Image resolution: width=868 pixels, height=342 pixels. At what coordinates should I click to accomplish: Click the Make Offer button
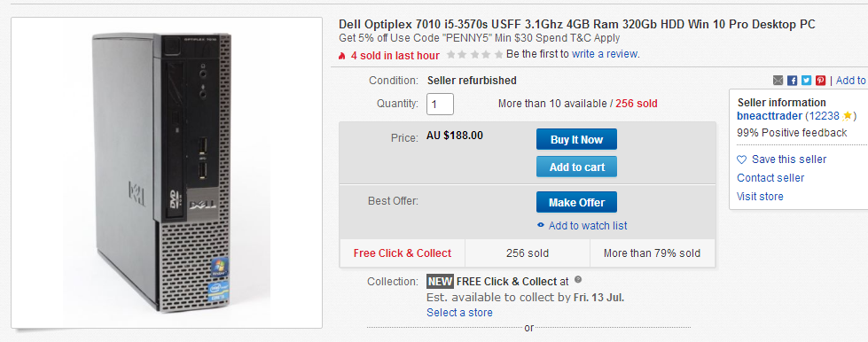click(x=576, y=202)
